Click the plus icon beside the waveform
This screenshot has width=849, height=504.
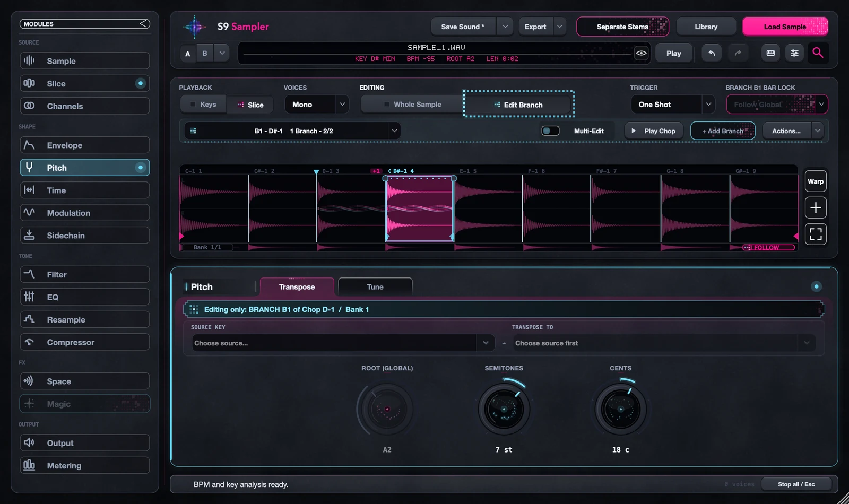816,207
